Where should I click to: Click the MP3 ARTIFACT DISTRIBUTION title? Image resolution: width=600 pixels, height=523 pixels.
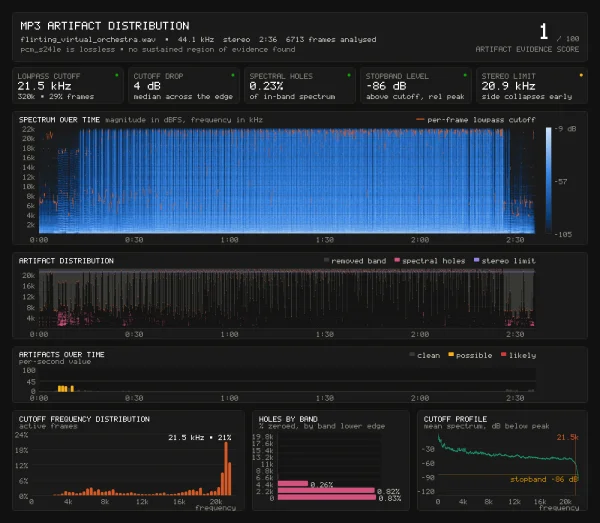pyautogui.click(x=105, y=26)
